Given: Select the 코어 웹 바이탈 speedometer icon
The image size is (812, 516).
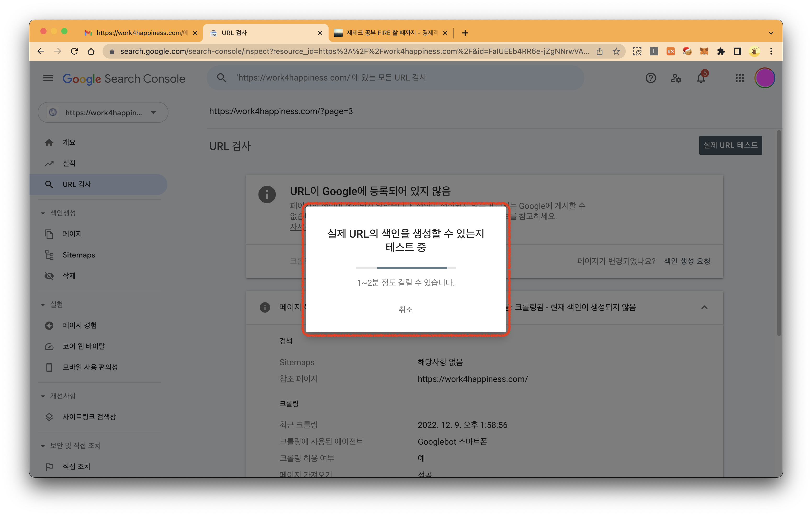Looking at the screenshot, I should pos(49,346).
